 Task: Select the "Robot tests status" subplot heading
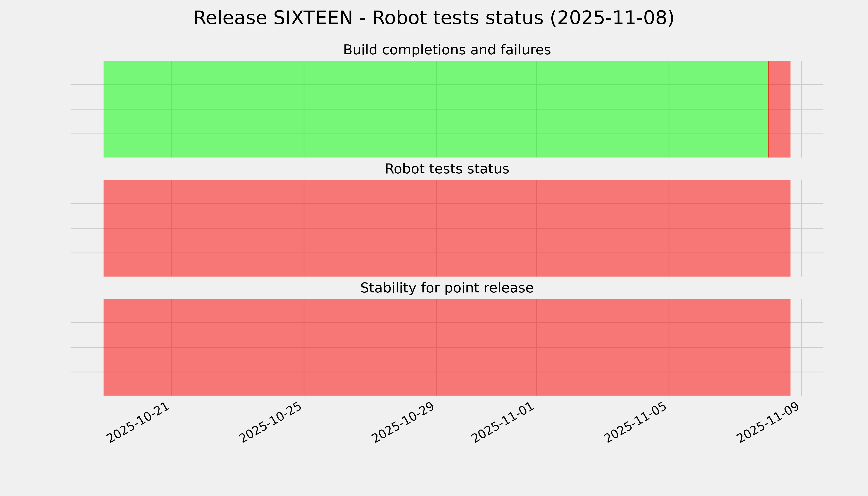447,169
